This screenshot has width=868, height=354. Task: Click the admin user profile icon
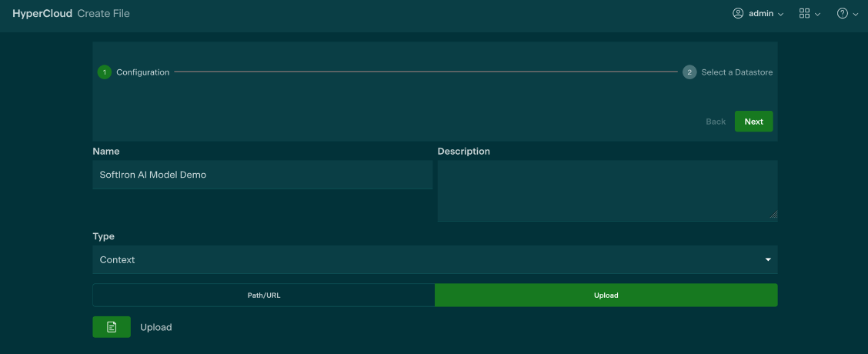click(738, 14)
